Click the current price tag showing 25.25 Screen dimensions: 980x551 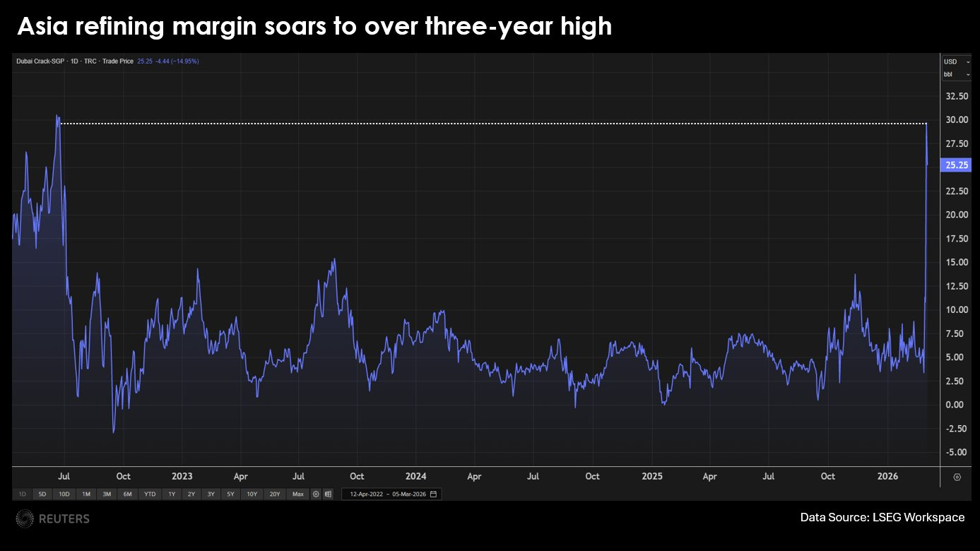pos(955,165)
